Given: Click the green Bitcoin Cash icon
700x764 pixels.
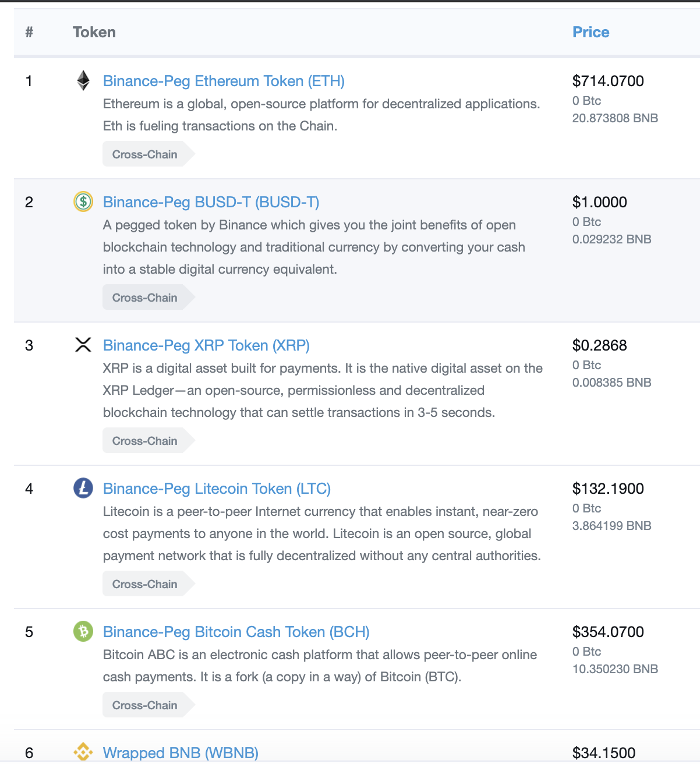Looking at the screenshot, I should (x=83, y=631).
